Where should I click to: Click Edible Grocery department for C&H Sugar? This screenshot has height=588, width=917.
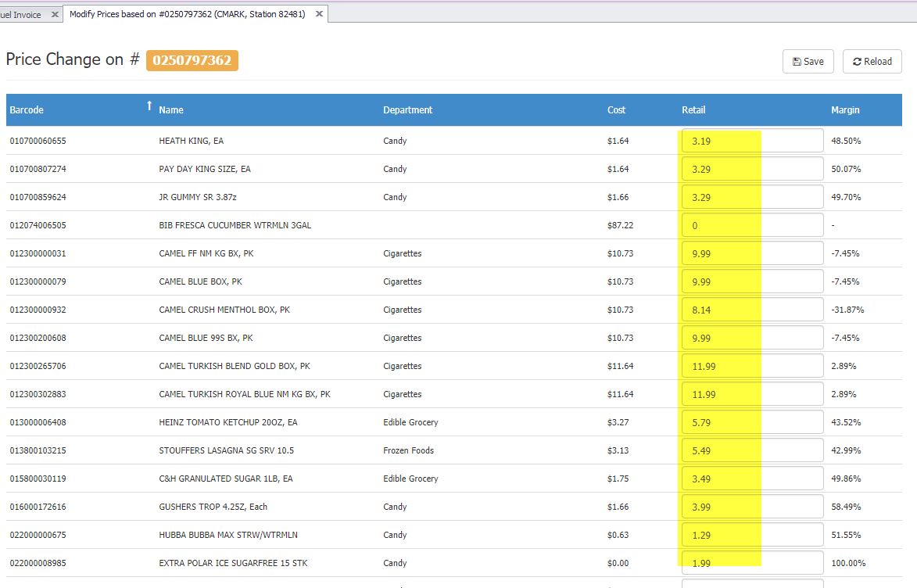(410, 479)
